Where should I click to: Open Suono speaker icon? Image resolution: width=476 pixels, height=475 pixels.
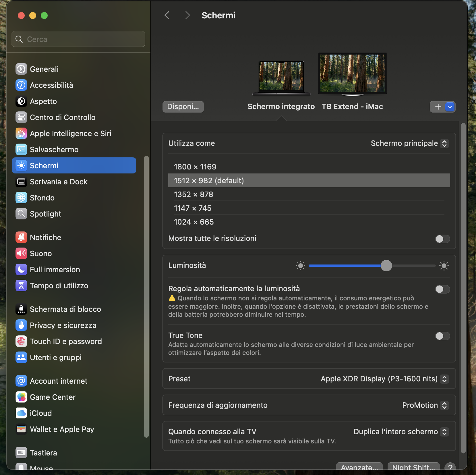point(21,253)
